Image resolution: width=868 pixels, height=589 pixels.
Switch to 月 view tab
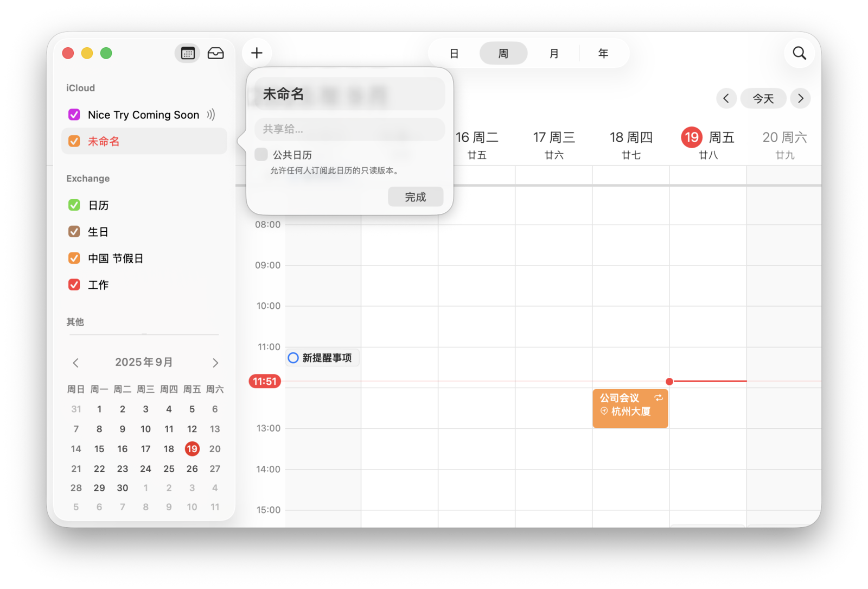coord(553,53)
